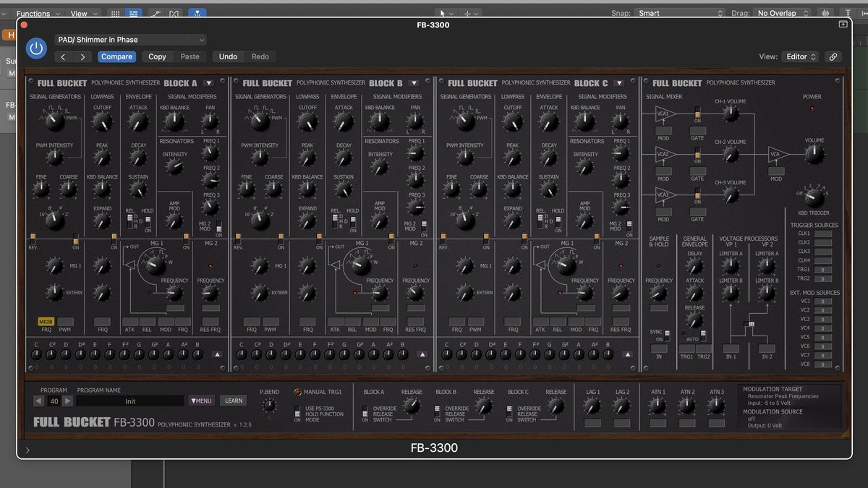Open the Block C header dropdown arrow
Image resolution: width=868 pixels, height=488 pixels.
[x=619, y=83]
